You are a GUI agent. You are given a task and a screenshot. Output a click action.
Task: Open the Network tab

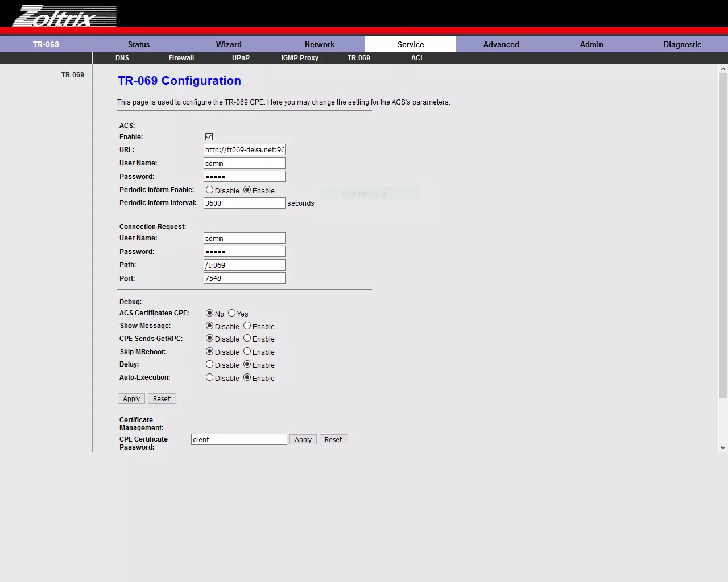(320, 44)
